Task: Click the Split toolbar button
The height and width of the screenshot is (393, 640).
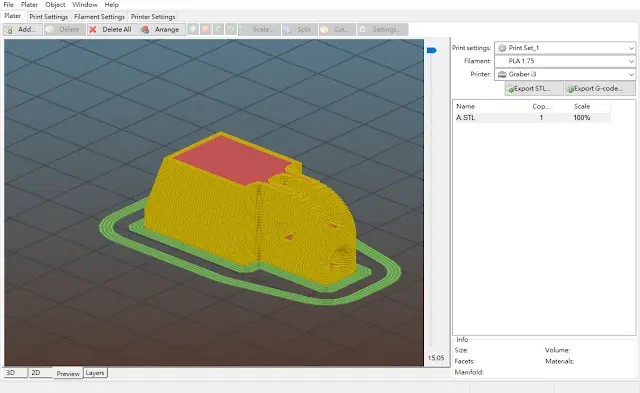Action: tap(300, 29)
